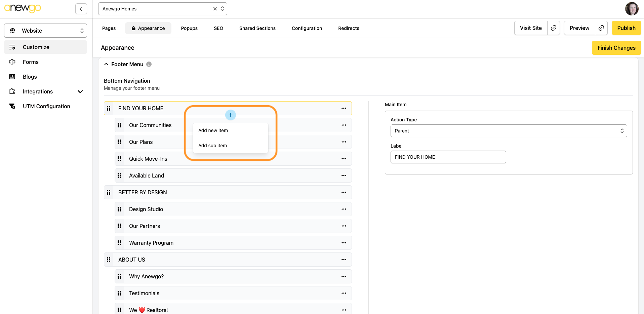Open three-dots menu for Warranty Program

[x=344, y=243]
